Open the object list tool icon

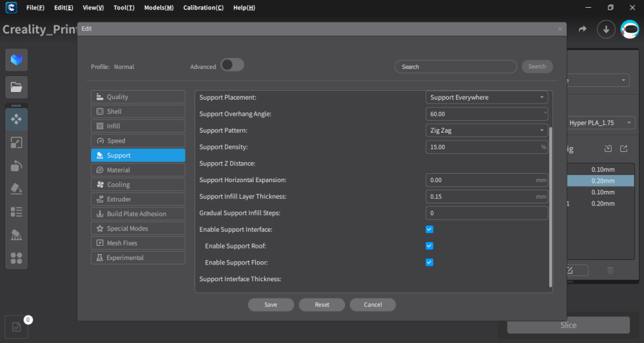pos(17,212)
